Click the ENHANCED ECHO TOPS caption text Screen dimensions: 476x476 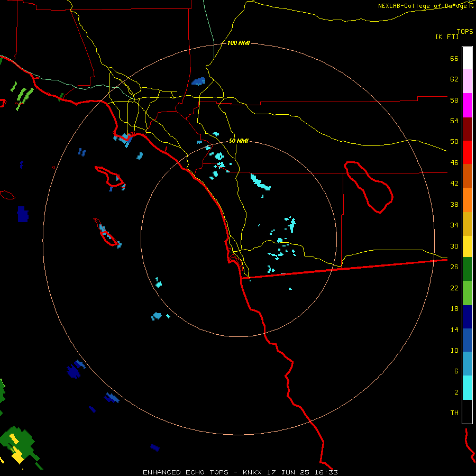point(186,472)
